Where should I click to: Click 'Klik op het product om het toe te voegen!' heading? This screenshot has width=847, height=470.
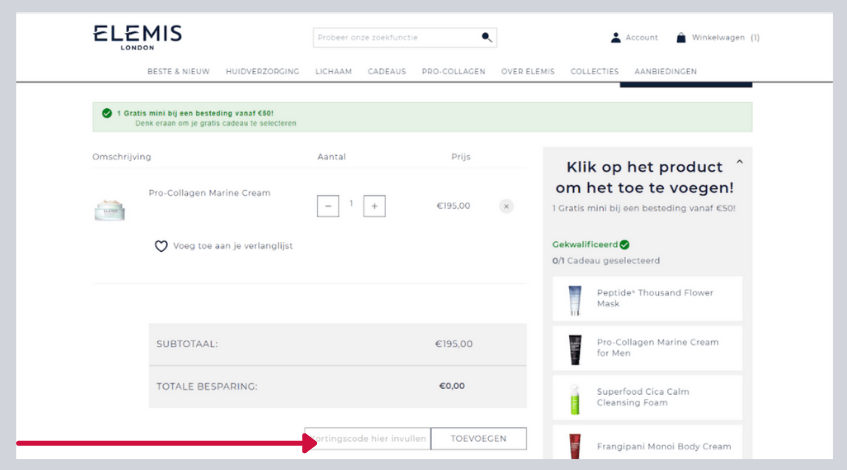click(644, 177)
